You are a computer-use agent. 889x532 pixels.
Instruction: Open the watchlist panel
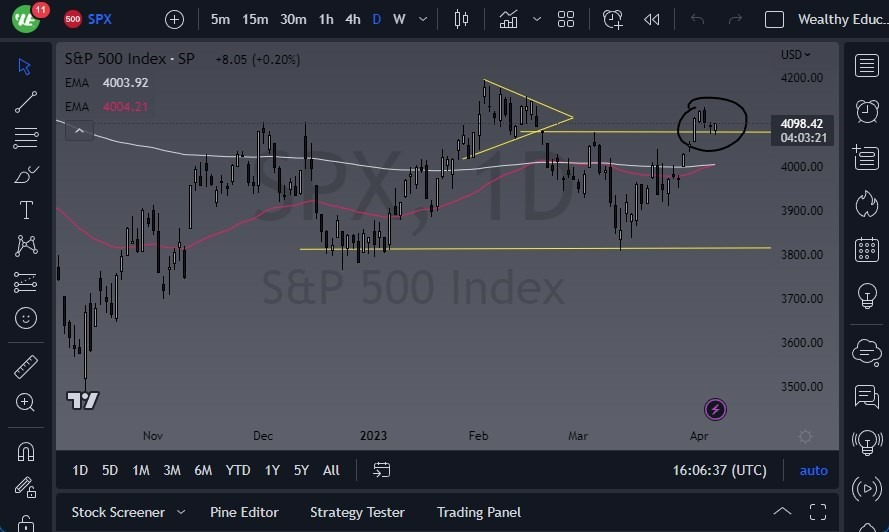(866, 66)
